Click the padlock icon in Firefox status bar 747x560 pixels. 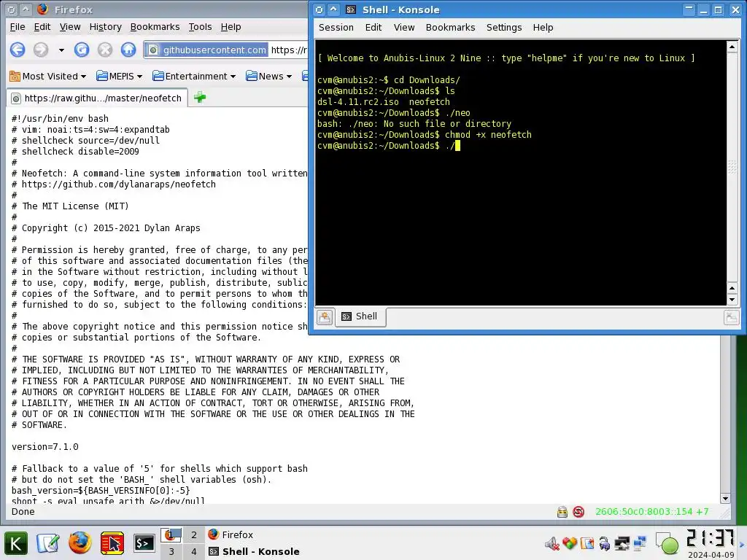(562, 512)
